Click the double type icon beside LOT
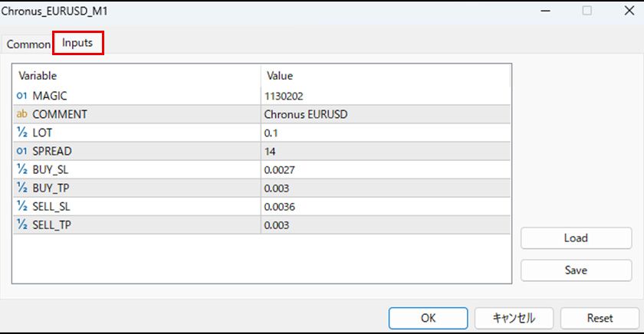644x334 pixels. pyautogui.click(x=21, y=133)
